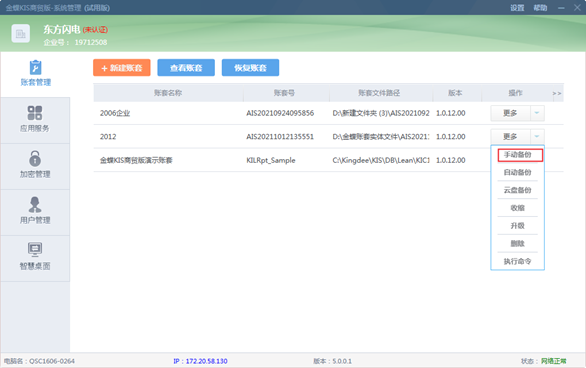Click the 未认证 label beside company name
This screenshot has width=586, height=368.
(95, 30)
